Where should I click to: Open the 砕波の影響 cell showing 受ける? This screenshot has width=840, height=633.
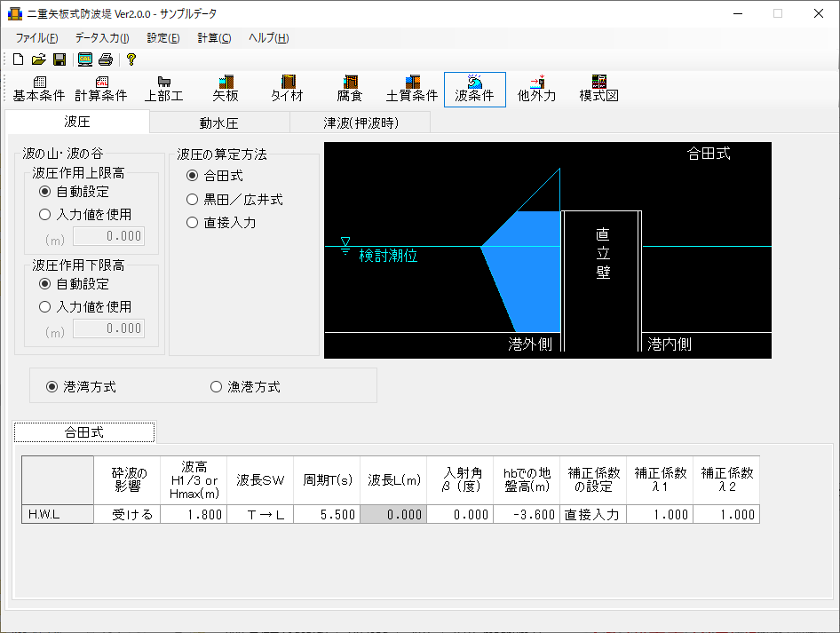click(127, 515)
